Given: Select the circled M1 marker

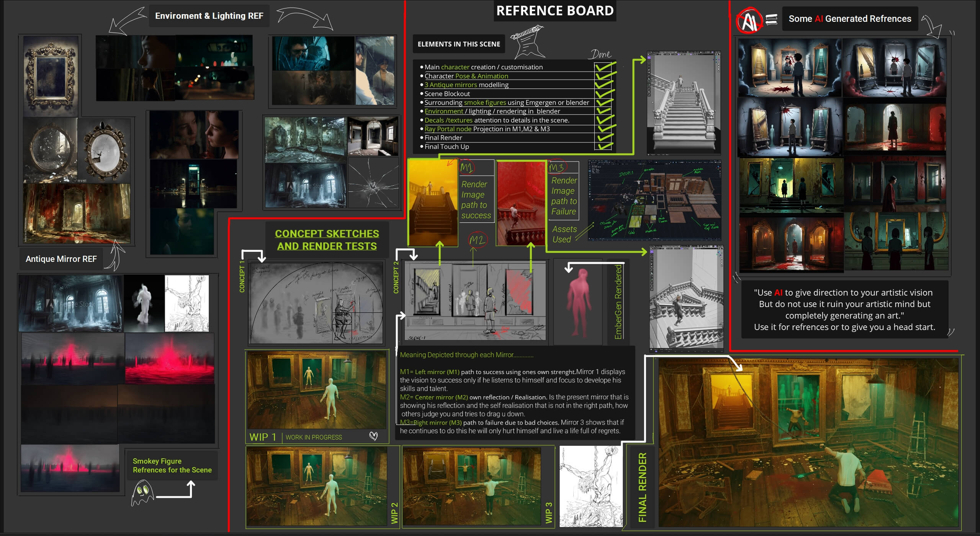Looking at the screenshot, I should pyautogui.click(x=466, y=167).
